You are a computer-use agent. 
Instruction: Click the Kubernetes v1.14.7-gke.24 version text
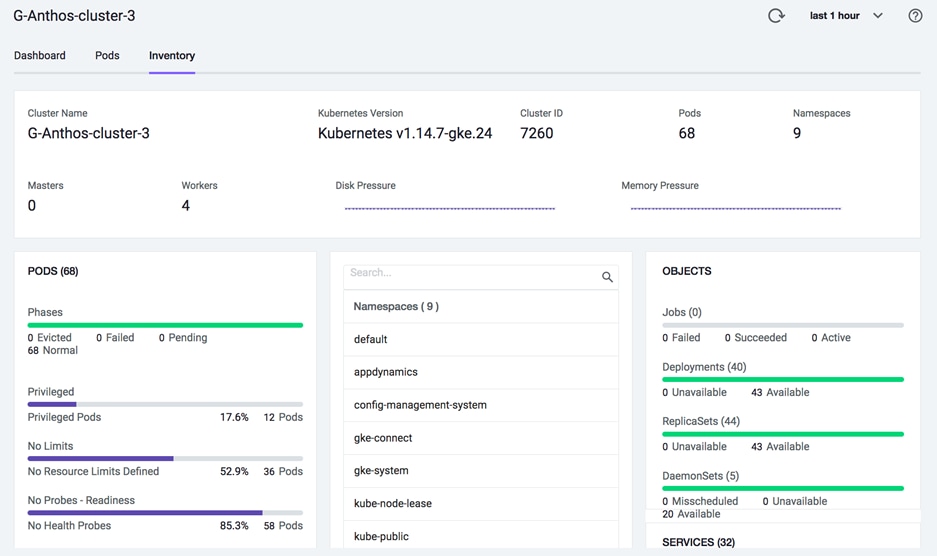coord(405,133)
